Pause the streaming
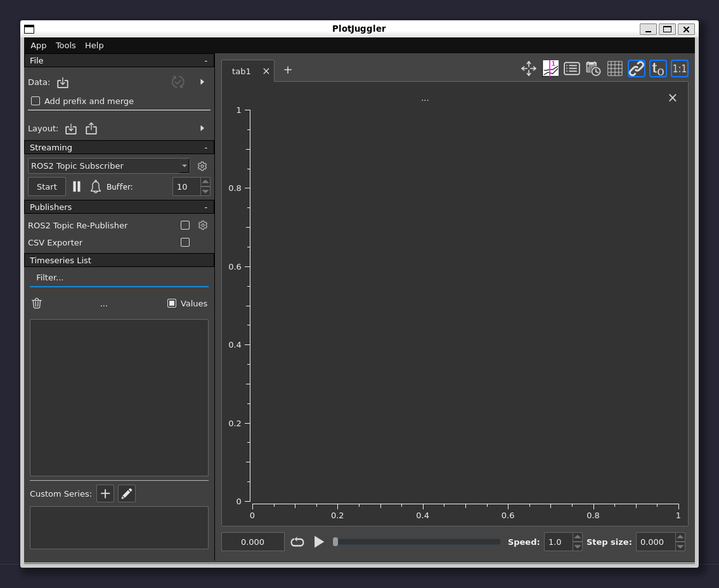719x588 pixels. coord(77,186)
